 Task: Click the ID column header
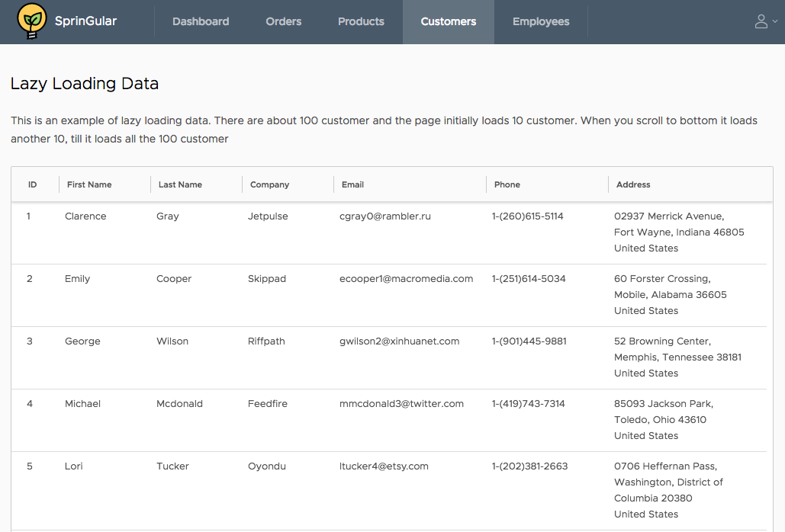tap(33, 184)
